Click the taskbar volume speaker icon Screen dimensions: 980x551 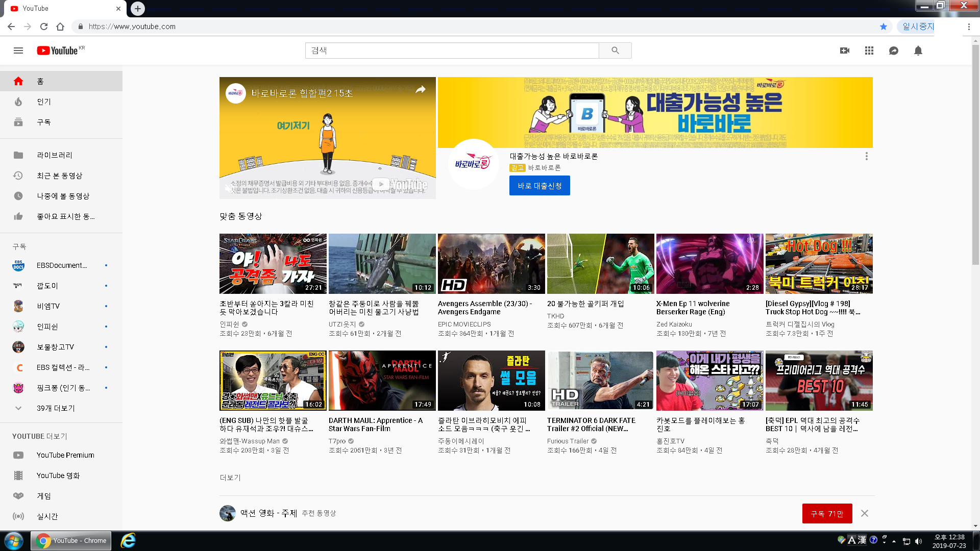pyautogui.click(x=919, y=541)
